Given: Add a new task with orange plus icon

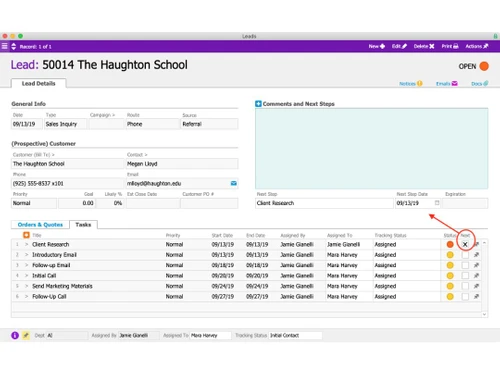Looking at the screenshot, I should point(26,235).
